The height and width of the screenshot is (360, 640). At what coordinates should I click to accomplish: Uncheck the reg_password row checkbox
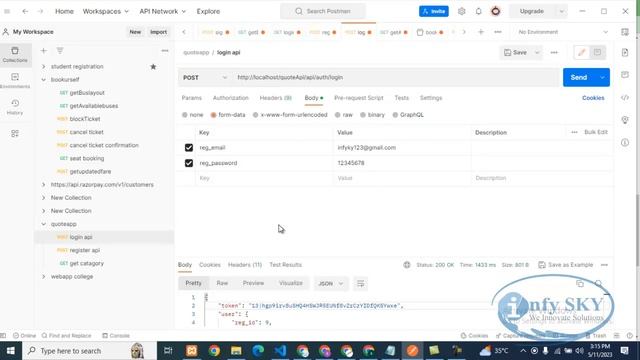[189, 163]
